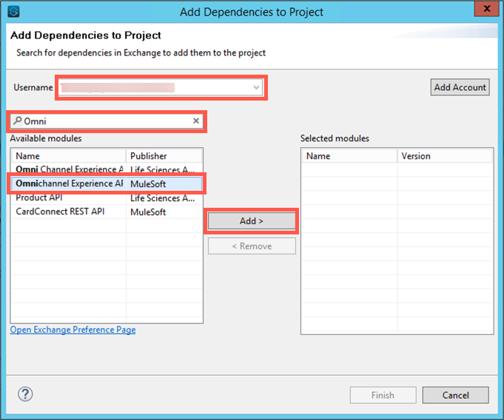The height and width of the screenshot is (420, 504).
Task: Open the Username dropdown
Action: [256, 87]
